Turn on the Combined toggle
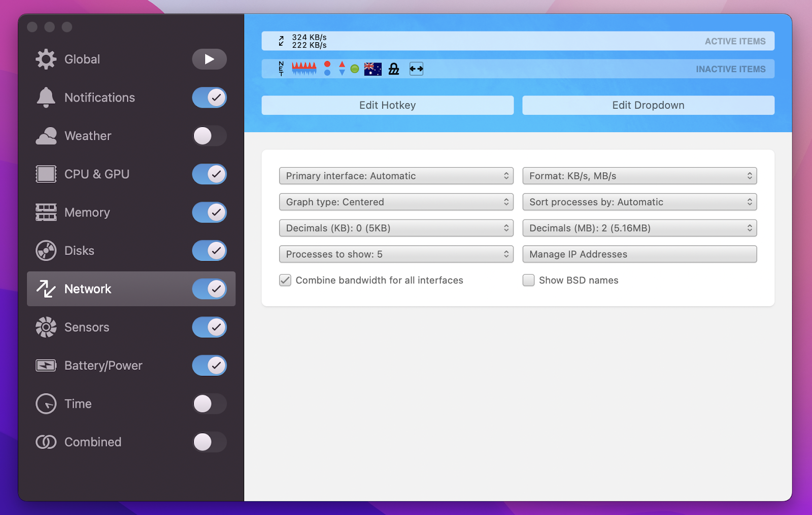The width and height of the screenshot is (812, 515). (x=209, y=442)
